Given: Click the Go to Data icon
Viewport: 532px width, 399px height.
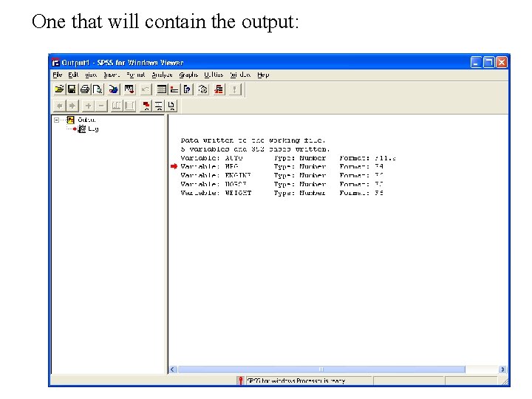Looking at the screenshot, I should click(162, 89).
